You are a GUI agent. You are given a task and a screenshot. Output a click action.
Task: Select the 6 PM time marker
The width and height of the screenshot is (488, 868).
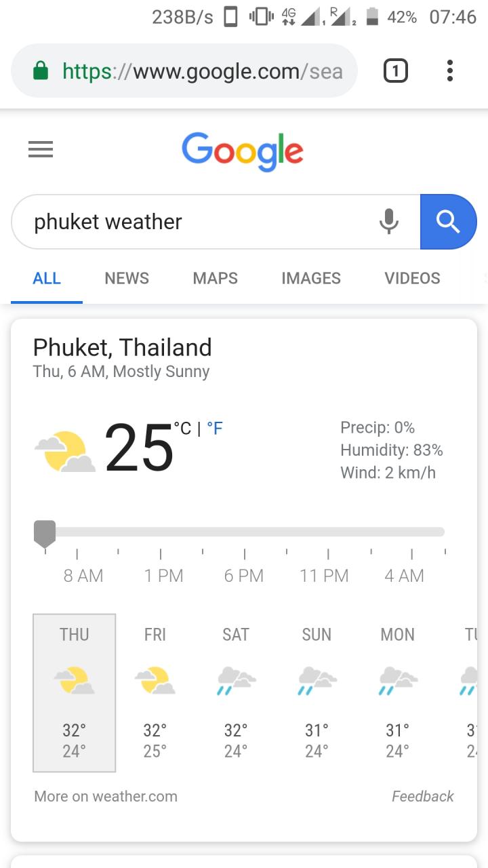[244, 575]
